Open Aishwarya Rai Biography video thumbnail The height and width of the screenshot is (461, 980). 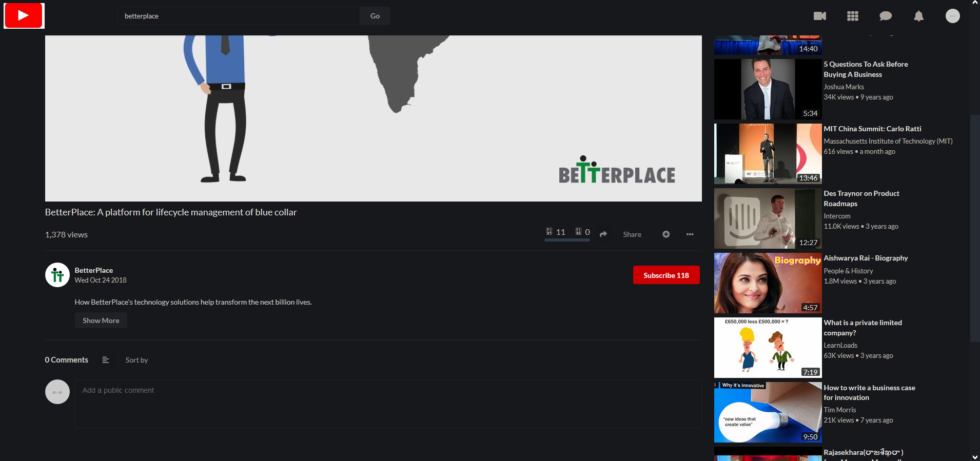click(768, 283)
